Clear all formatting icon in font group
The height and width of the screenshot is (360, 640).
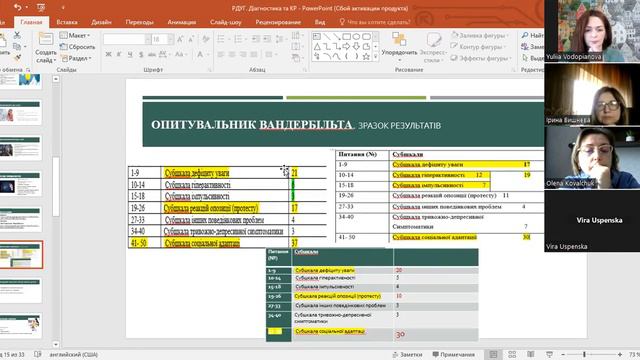click(x=206, y=39)
